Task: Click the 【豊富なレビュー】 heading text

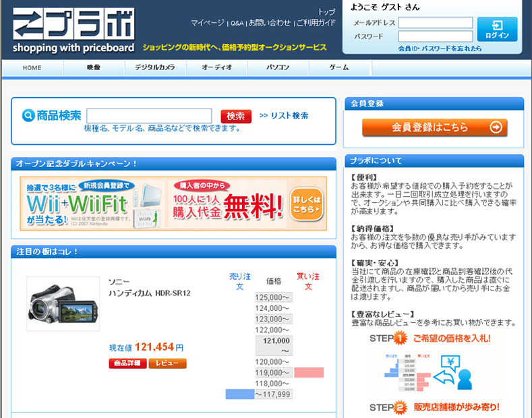Action: (384, 314)
